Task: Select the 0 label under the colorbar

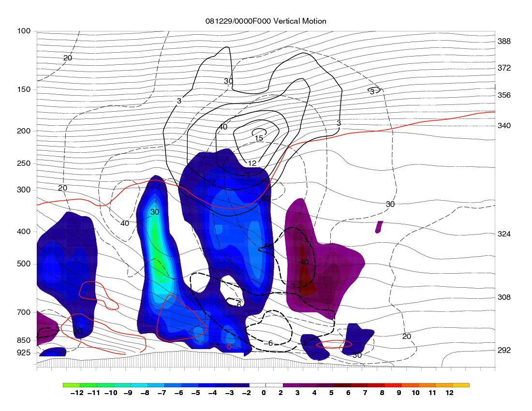Action: click(264, 393)
